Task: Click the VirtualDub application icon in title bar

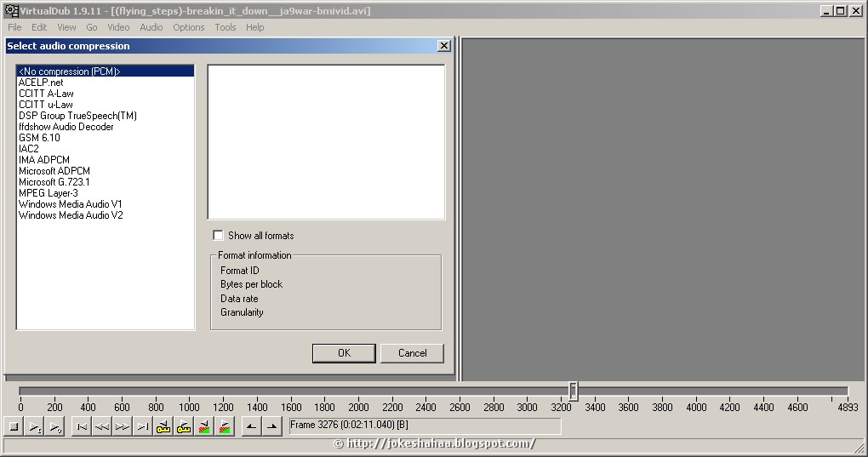Action: (x=11, y=10)
